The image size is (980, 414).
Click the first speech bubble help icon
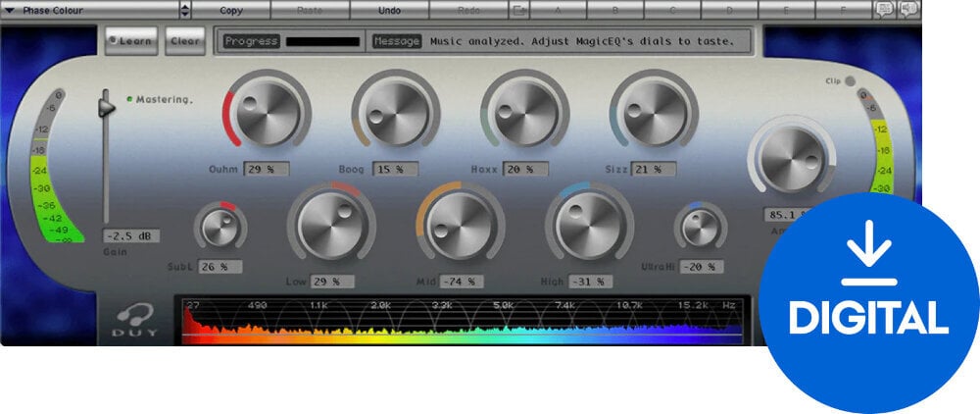click(884, 10)
